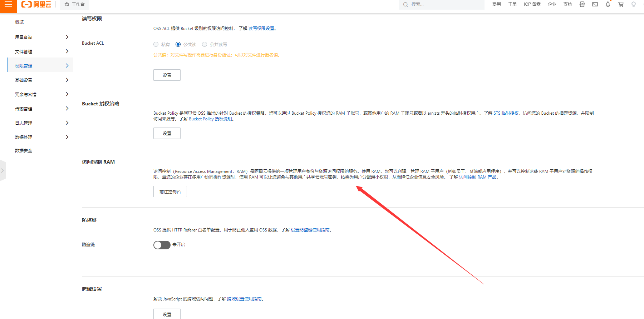This screenshot has height=319, width=644.
Task: Open the 企业 top menu
Action: pos(552,4)
